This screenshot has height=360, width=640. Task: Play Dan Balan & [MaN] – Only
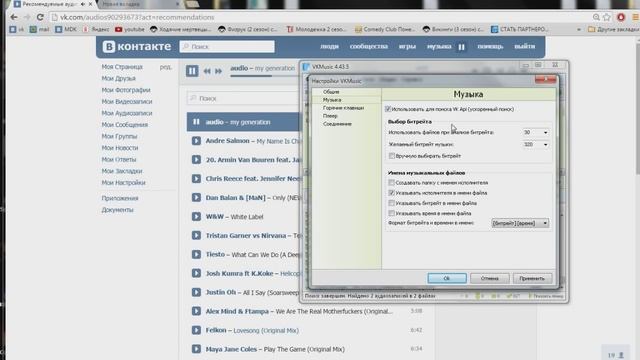(x=196, y=198)
